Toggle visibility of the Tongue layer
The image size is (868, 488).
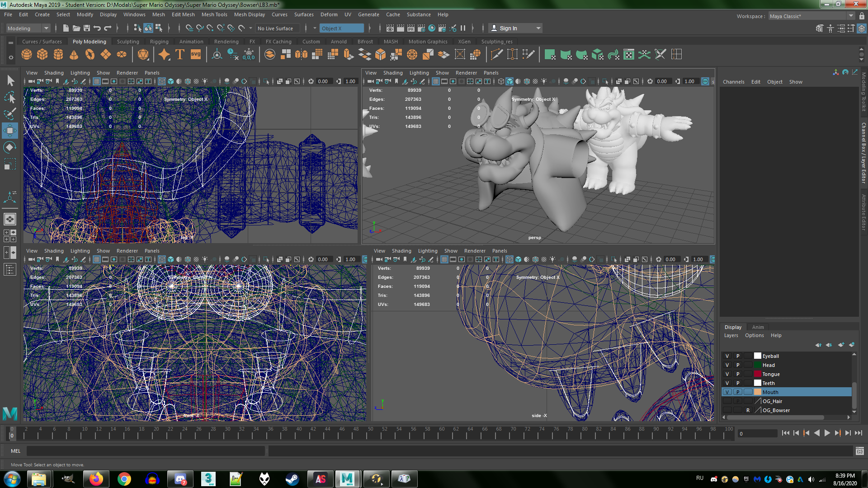[x=727, y=374]
